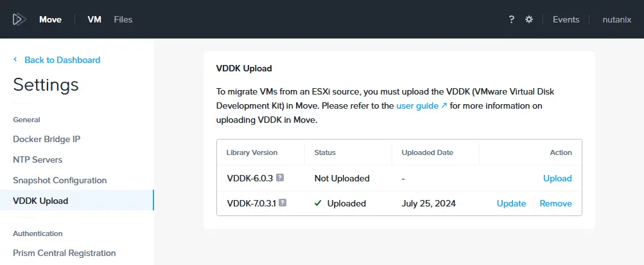
Task: Click the back chevron beside Back to Dashboard
Action: point(15,60)
